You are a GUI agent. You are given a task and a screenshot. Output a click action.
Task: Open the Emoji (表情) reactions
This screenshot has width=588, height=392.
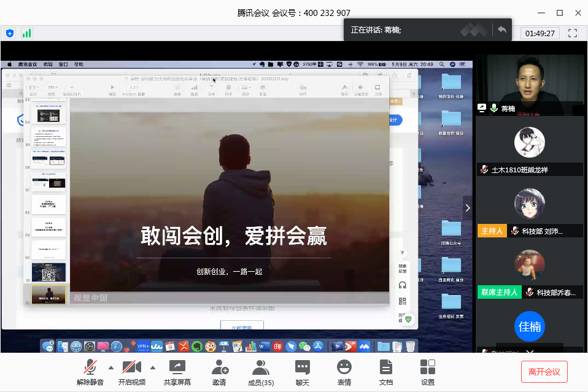[x=344, y=372]
